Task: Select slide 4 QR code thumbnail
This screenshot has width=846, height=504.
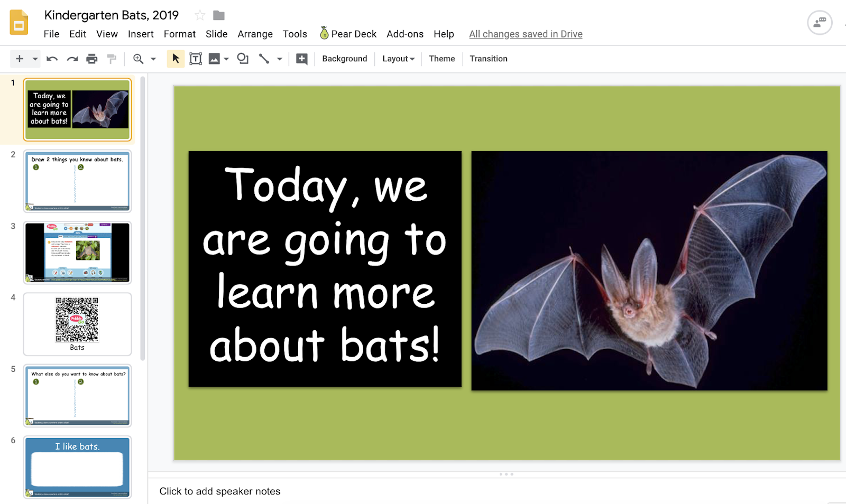Action: 77,324
